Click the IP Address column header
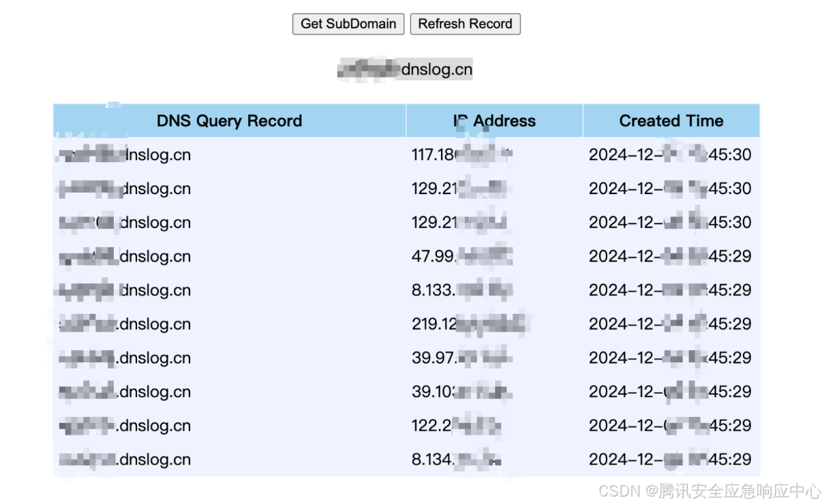The image size is (824, 504). coord(494,121)
